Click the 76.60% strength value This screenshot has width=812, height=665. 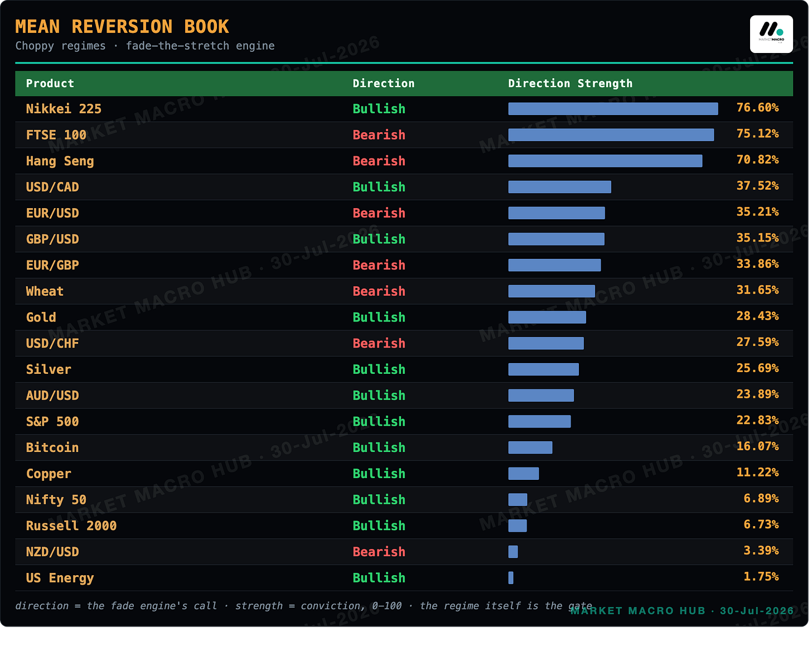click(x=757, y=107)
